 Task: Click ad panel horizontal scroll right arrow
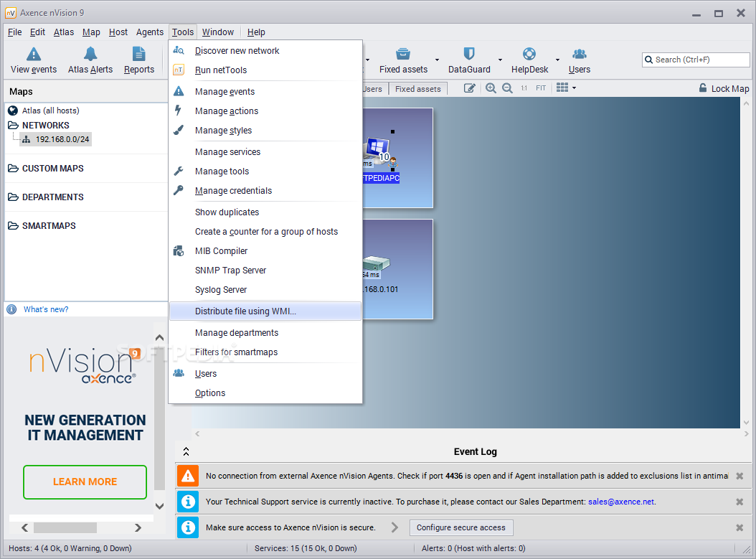pos(138,527)
